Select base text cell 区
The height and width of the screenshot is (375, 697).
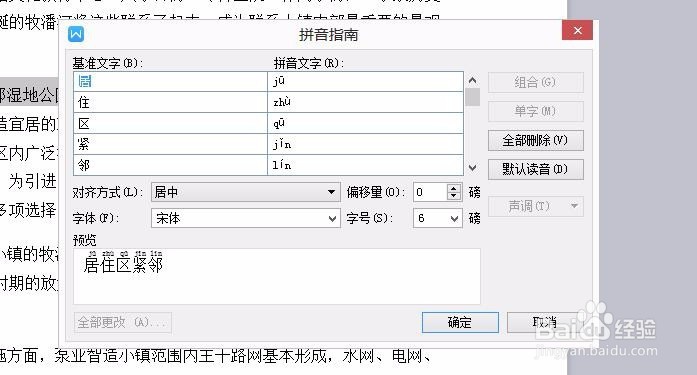click(170, 124)
